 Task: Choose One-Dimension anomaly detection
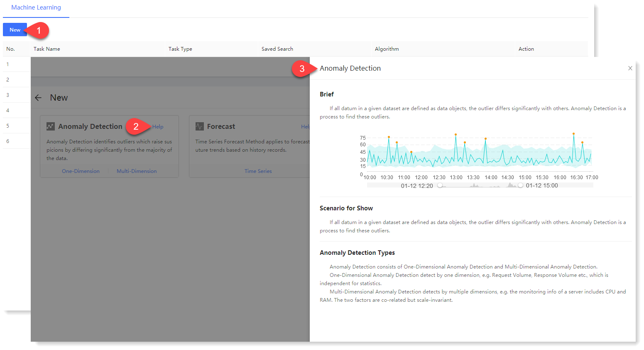[x=81, y=171]
